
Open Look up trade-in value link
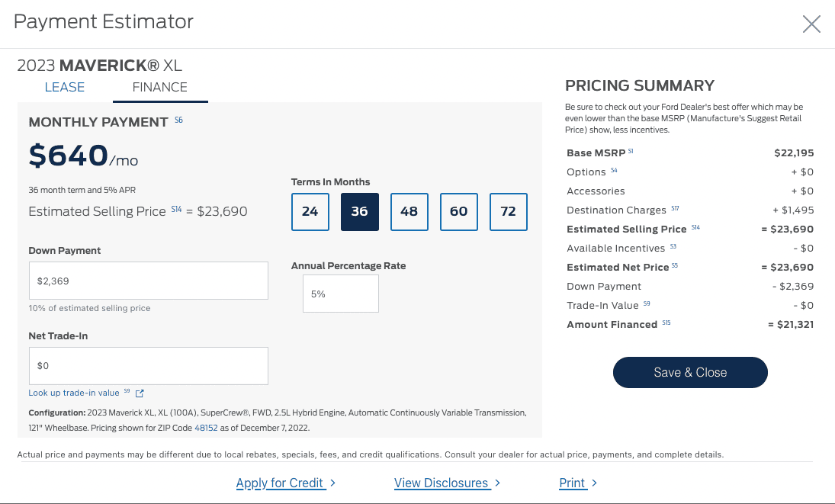pyautogui.click(x=74, y=393)
